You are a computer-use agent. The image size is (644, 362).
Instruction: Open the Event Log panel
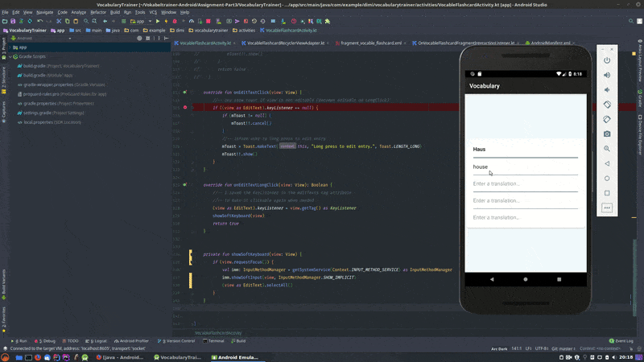[621, 341]
